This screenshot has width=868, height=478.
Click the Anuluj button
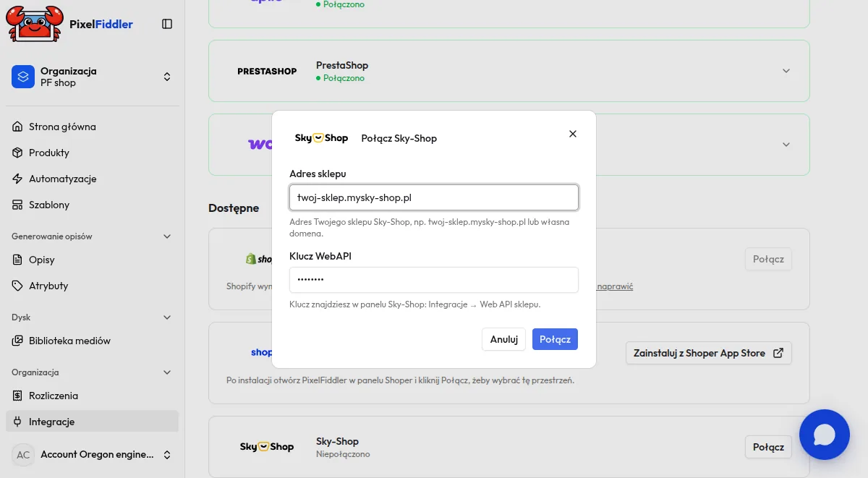[x=503, y=339]
